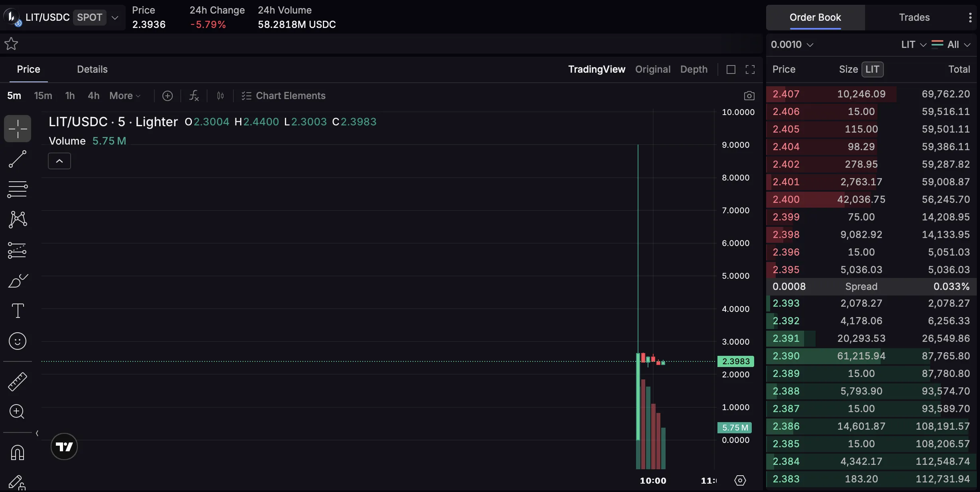Open the More timeframes dropdown
The width and height of the screenshot is (980, 492).
tap(125, 96)
